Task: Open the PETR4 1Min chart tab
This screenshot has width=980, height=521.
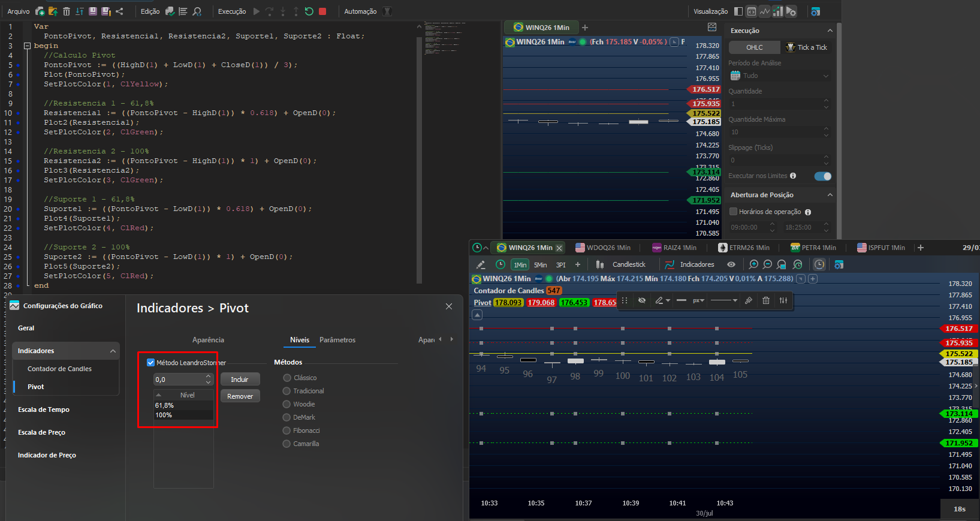Action: pyautogui.click(x=814, y=248)
